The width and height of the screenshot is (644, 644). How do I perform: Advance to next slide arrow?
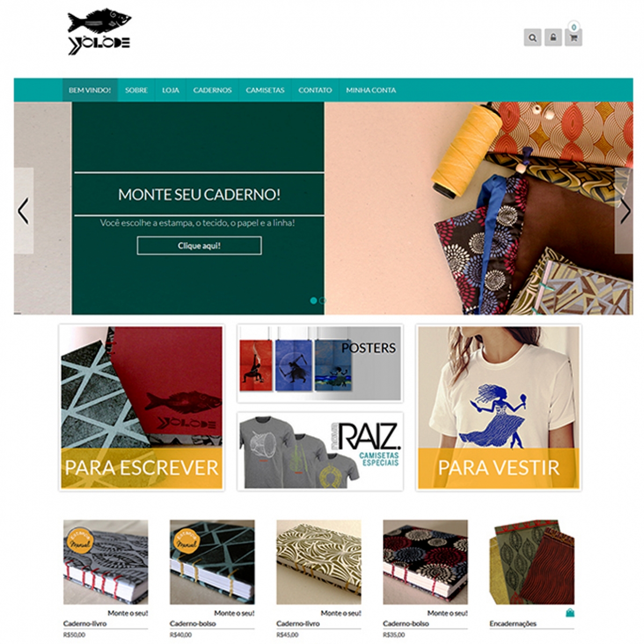click(x=625, y=210)
